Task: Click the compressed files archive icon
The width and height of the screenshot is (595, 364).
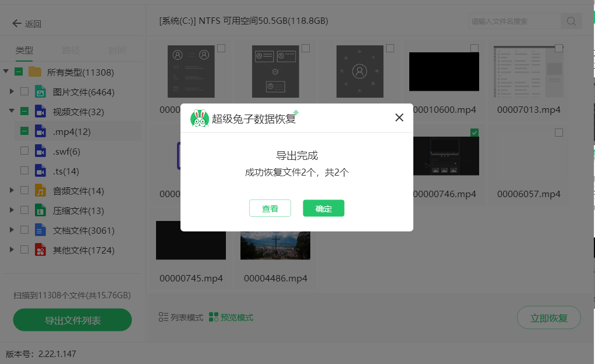Action: point(40,210)
